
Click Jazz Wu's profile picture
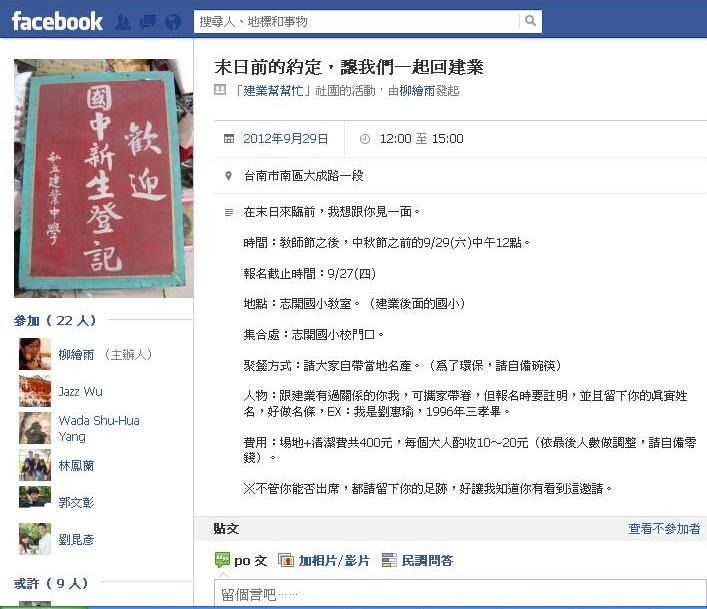point(35,391)
